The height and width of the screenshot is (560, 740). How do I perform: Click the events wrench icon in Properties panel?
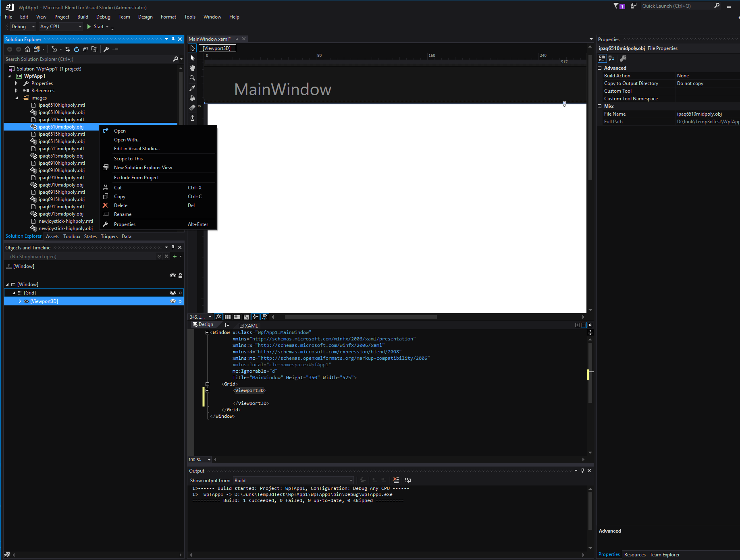(623, 58)
